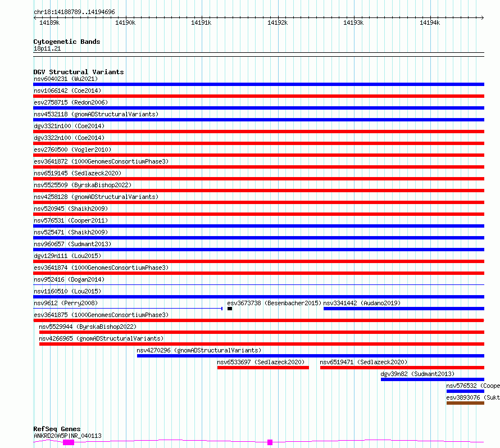The width and height of the screenshot is (500, 448).
Task: Select nsv5529944 (ByrskaBishop2022) label
Action: pyautogui.click(x=88, y=327)
